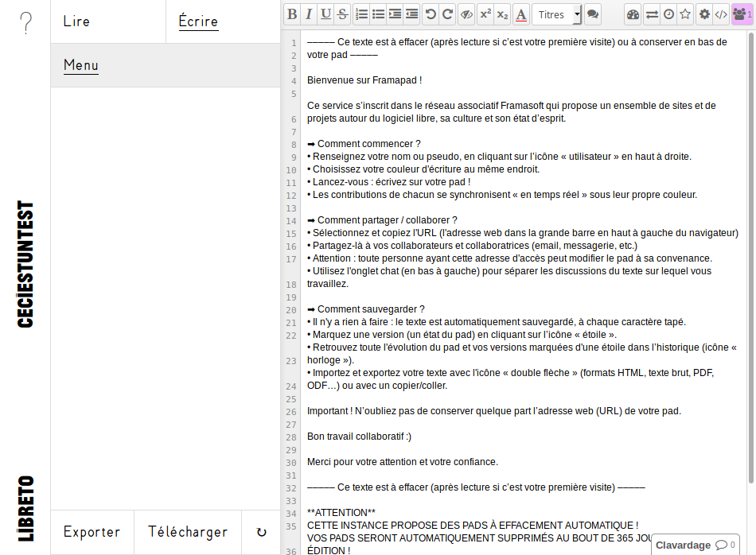Click the line 'Bon travail collaboratif :)'

[359, 437]
